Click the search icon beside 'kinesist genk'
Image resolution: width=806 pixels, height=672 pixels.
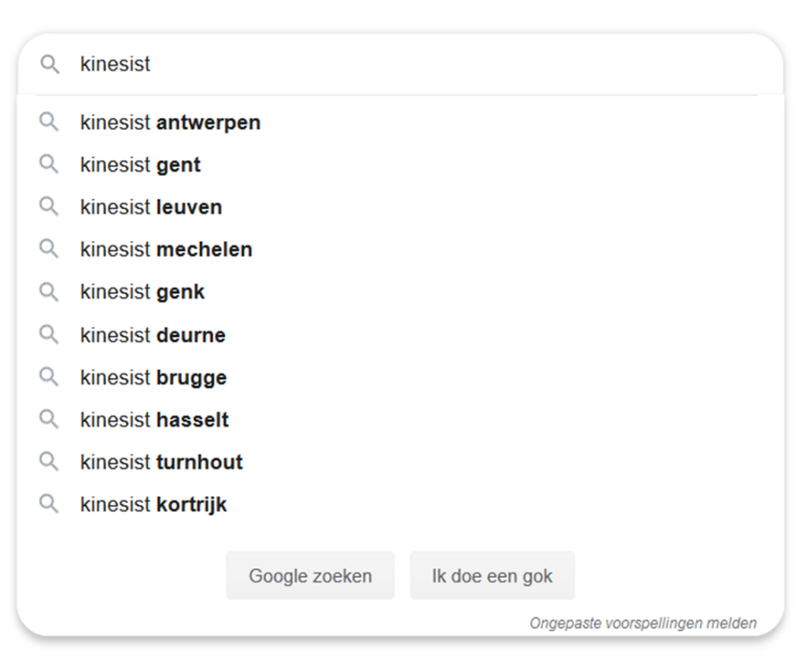(49, 291)
